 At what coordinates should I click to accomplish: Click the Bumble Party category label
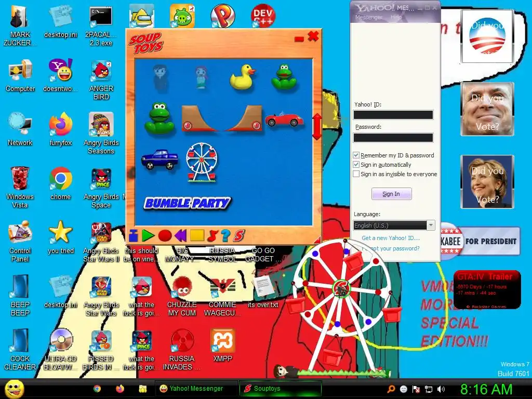point(187,203)
